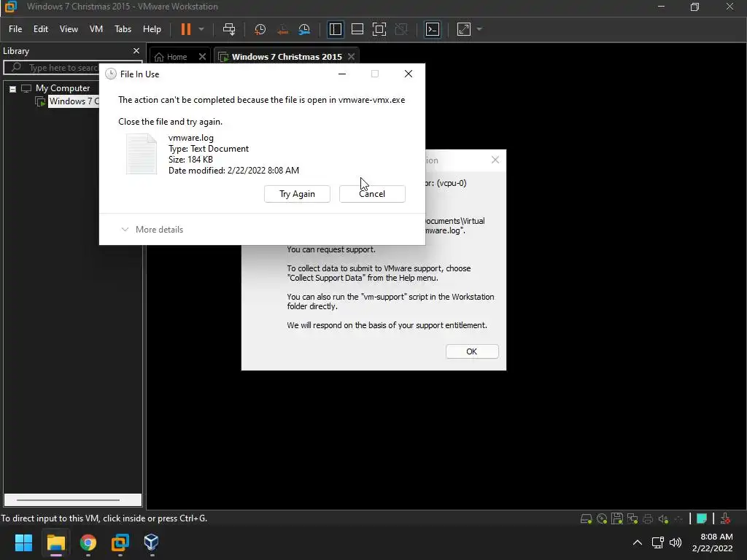Click the printer device status icon
Viewport: 747px width, 560px height.
(648, 518)
